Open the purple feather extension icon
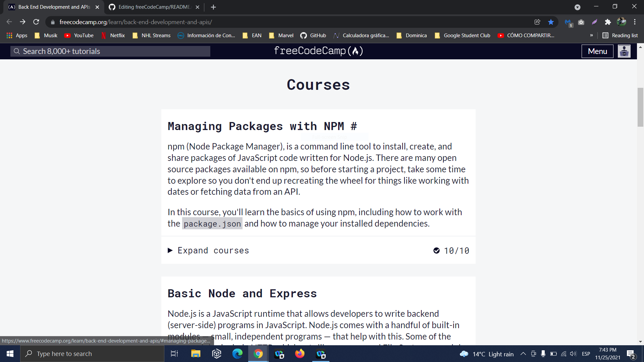644x362 pixels. [x=594, y=22]
